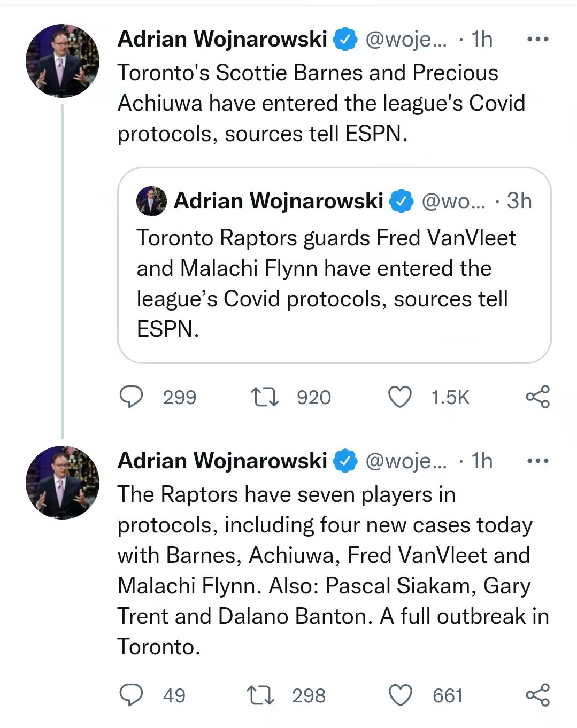
Task: Open the quoted VanVleet and Flynn tweet
Action: pyautogui.click(x=334, y=266)
